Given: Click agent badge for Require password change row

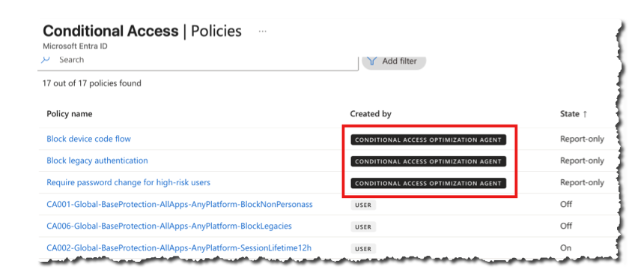Looking at the screenshot, I should click(428, 183).
